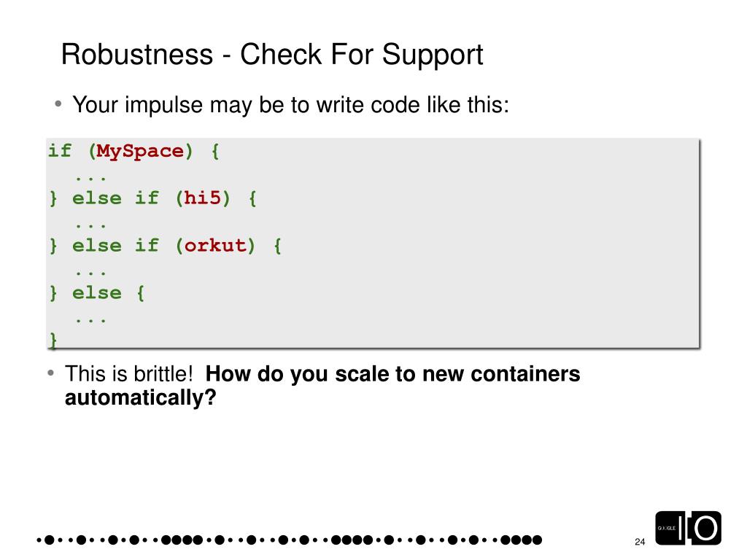Click the slide number 24
The width and height of the screenshot is (747, 560).
click(x=640, y=542)
